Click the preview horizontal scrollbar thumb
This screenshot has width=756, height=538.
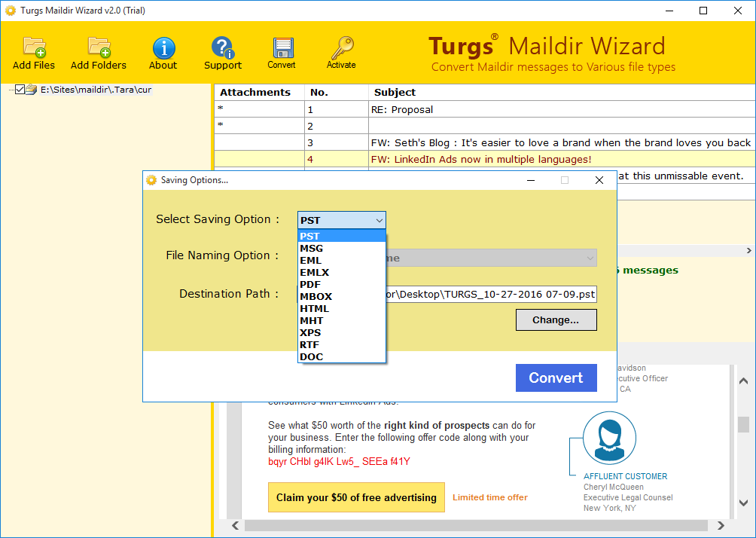[476, 525]
